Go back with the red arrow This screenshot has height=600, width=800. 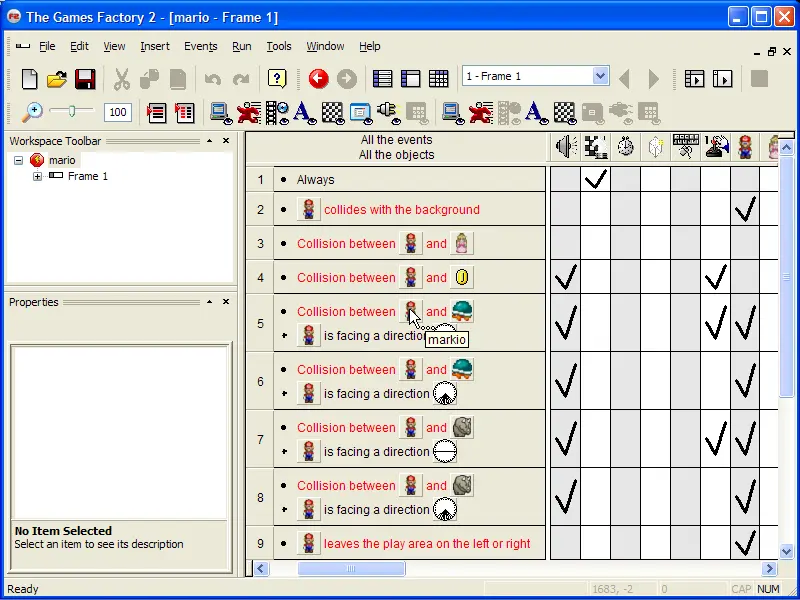[x=318, y=79]
